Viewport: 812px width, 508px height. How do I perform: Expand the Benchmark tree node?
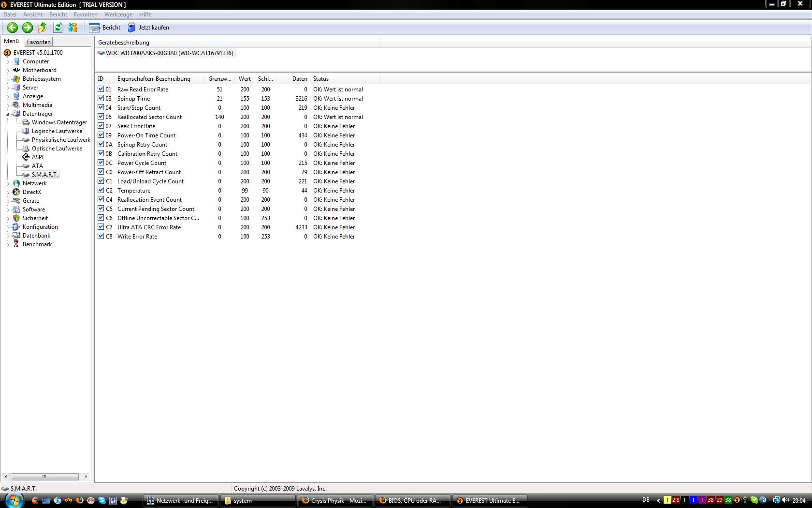(x=8, y=245)
